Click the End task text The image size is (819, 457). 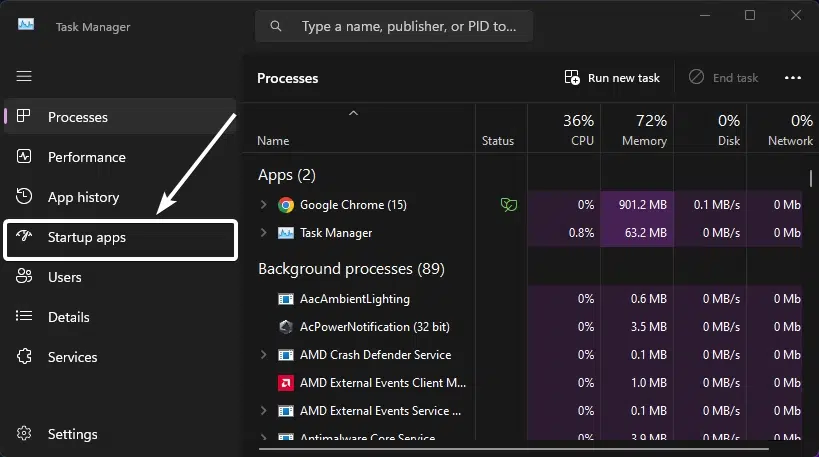click(x=735, y=78)
